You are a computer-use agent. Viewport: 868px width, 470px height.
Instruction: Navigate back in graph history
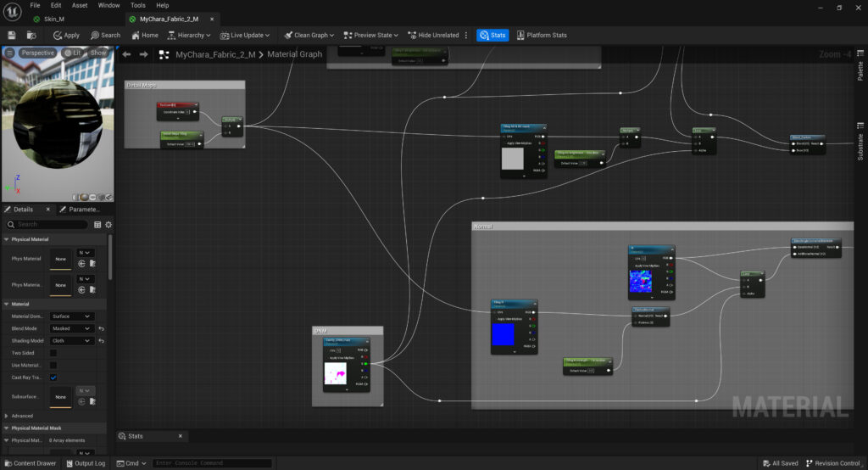[x=126, y=54]
